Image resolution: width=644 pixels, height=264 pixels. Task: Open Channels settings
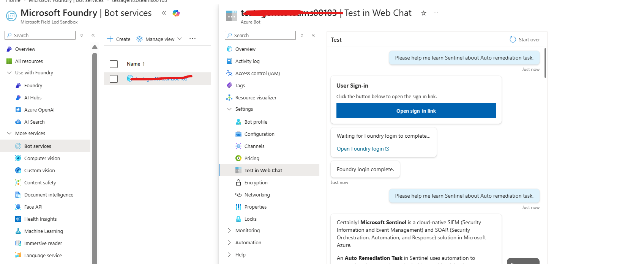254,146
